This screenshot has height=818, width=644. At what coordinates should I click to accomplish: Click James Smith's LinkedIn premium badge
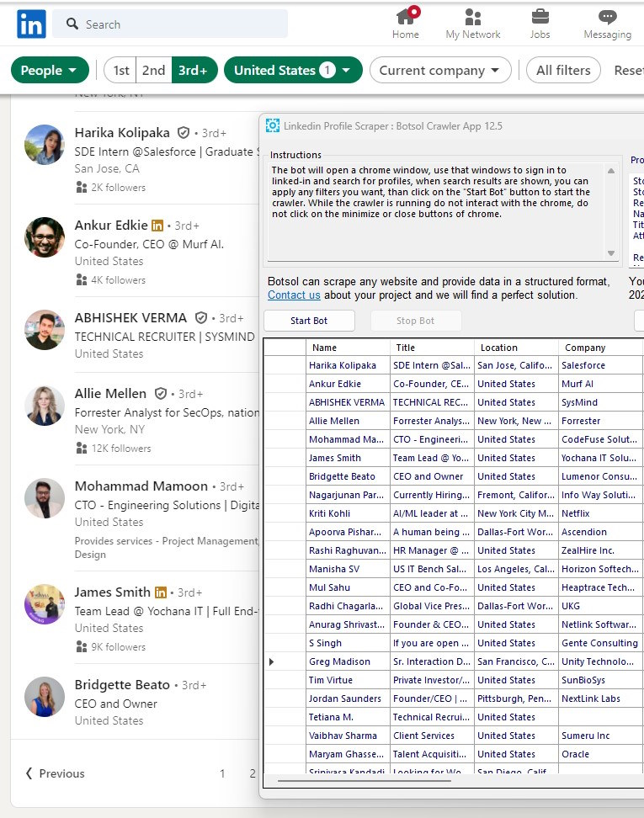161,592
